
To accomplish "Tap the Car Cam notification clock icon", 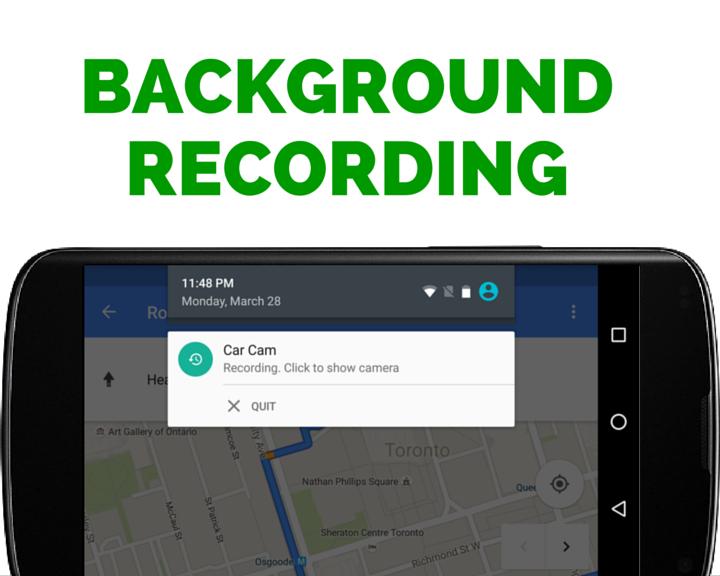I will coord(195,359).
